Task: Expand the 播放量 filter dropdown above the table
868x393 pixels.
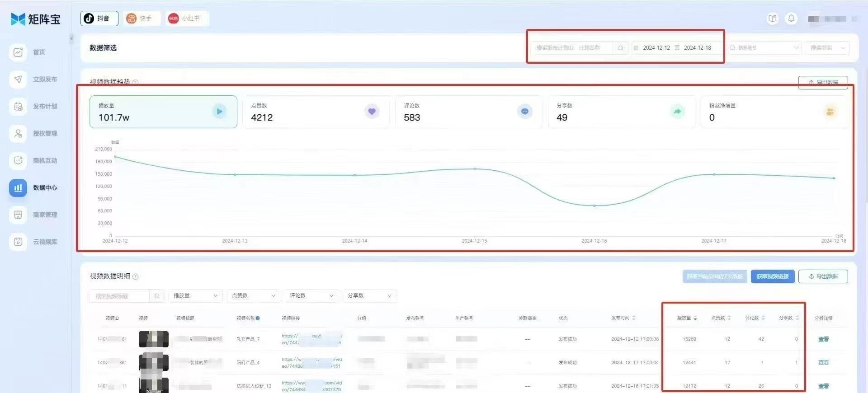Action: (x=195, y=296)
